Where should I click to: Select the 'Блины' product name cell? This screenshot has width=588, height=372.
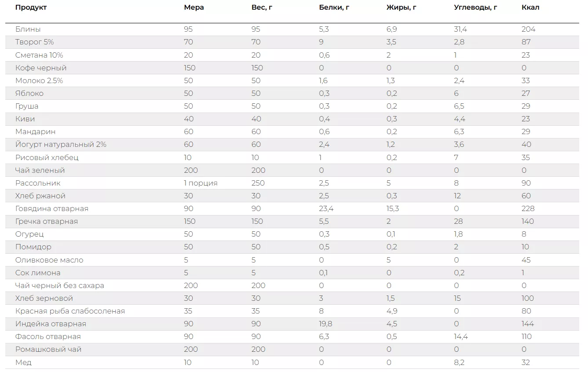[28, 29]
